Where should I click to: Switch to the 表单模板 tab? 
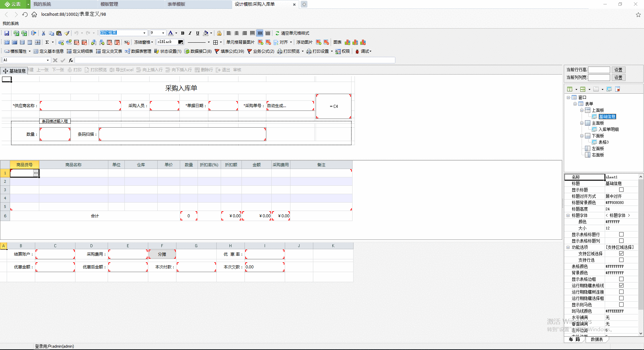click(176, 4)
